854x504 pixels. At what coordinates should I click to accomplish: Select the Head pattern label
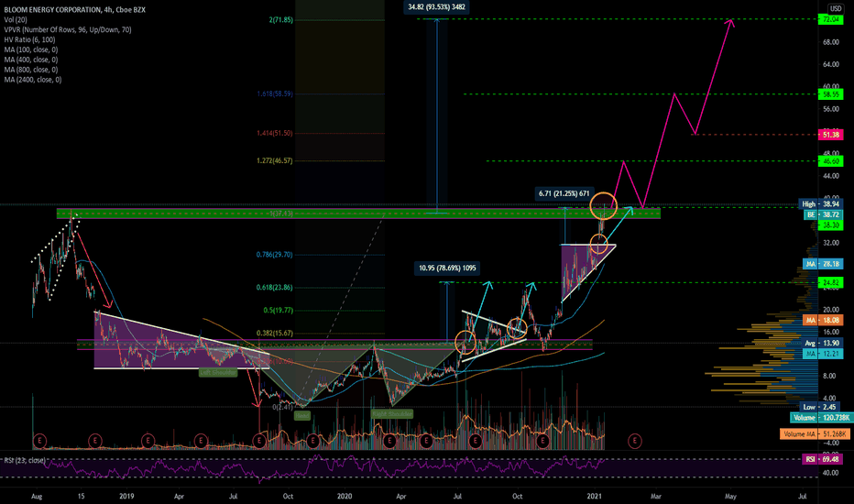302,416
